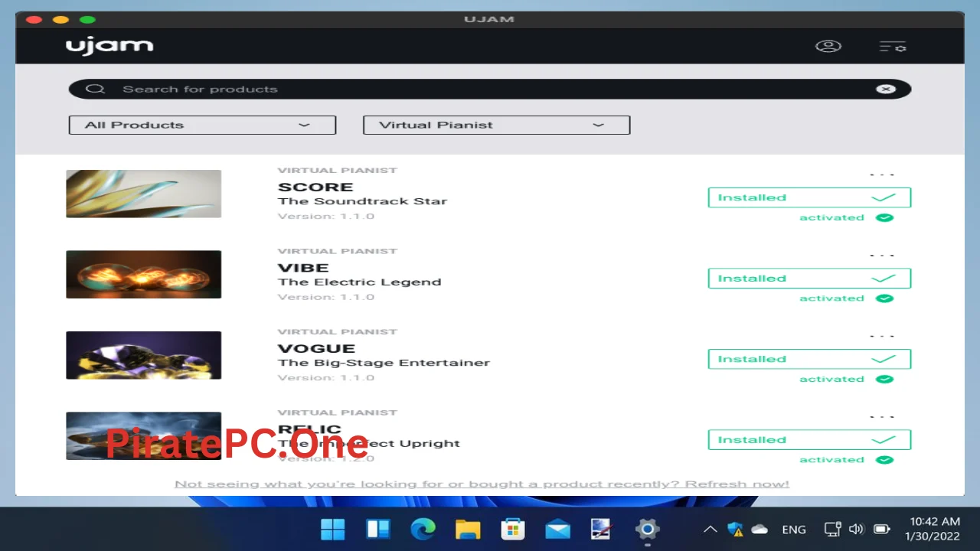
Task: Open the three-dot menu for VOGUE
Action: pos(882,336)
